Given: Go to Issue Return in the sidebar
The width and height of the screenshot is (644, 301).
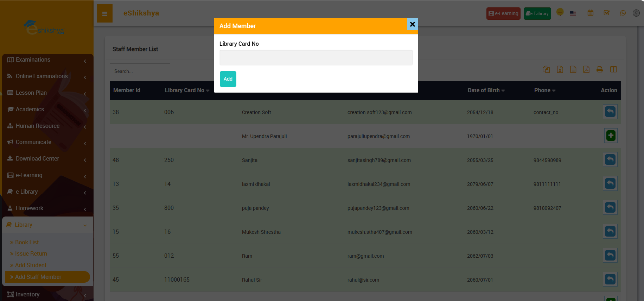Looking at the screenshot, I should click(x=31, y=253).
